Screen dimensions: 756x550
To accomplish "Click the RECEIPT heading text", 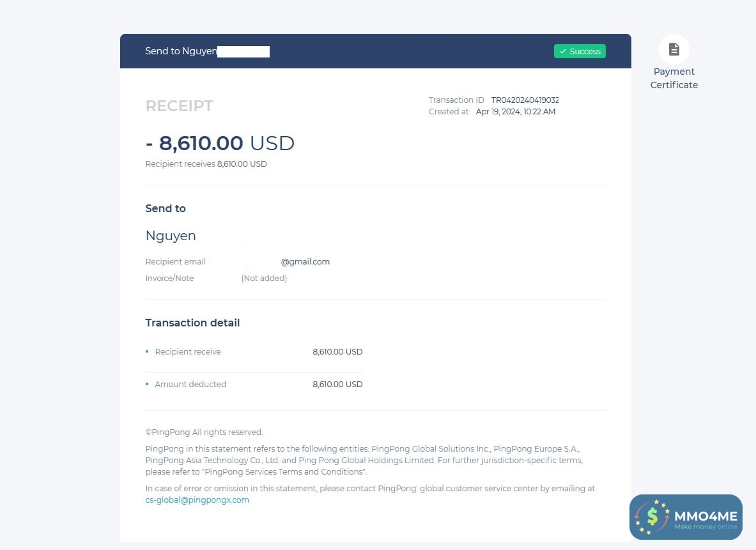I will pos(179,105).
